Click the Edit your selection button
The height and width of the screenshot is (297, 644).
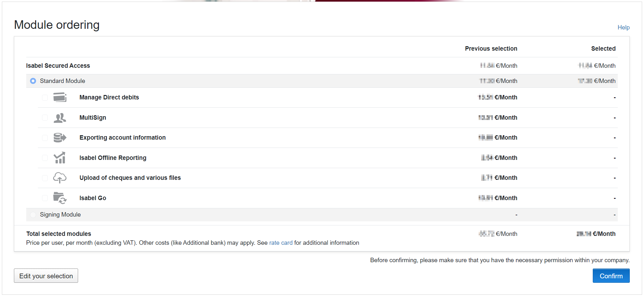(46, 276)
